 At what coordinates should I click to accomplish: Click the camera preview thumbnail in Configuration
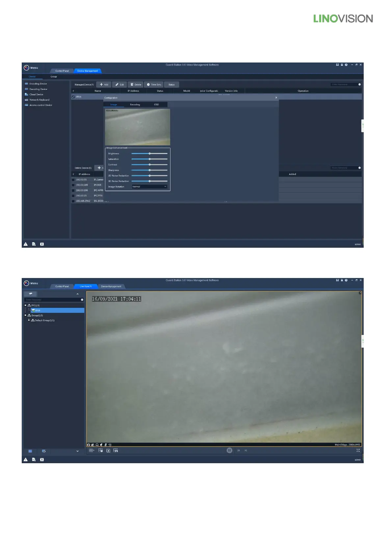[138, 127]
